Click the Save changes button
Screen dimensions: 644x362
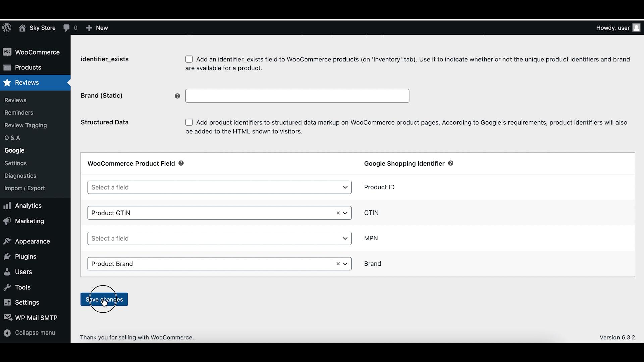point(104,299)
